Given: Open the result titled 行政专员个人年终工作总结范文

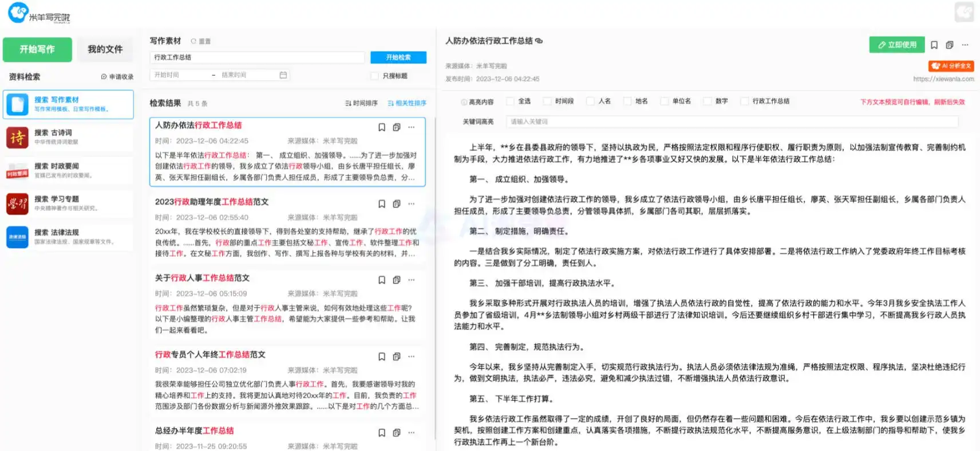Looking at the screenshot, I should point(210,355).
